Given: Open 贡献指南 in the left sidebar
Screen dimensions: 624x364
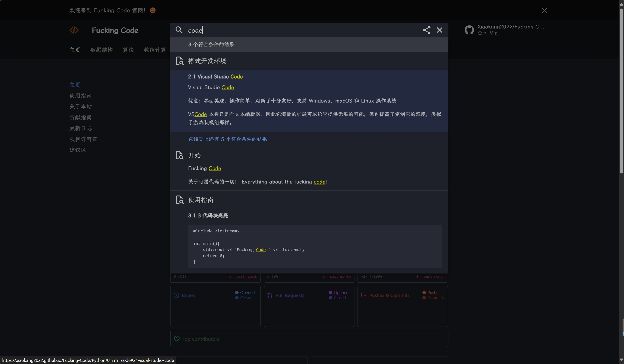Looking at the screenshot, I should [x=81, y=117].
